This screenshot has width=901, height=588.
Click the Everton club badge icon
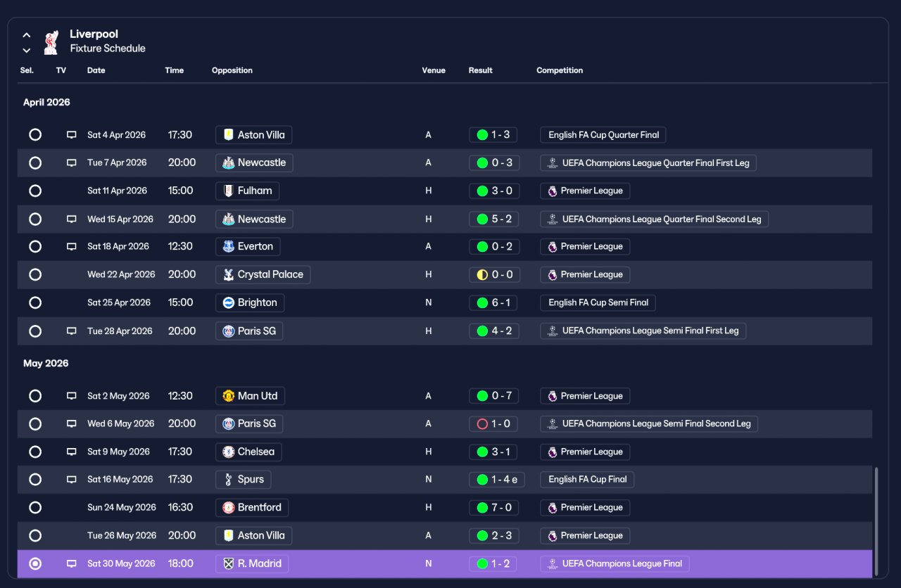(x=228, y=247)
